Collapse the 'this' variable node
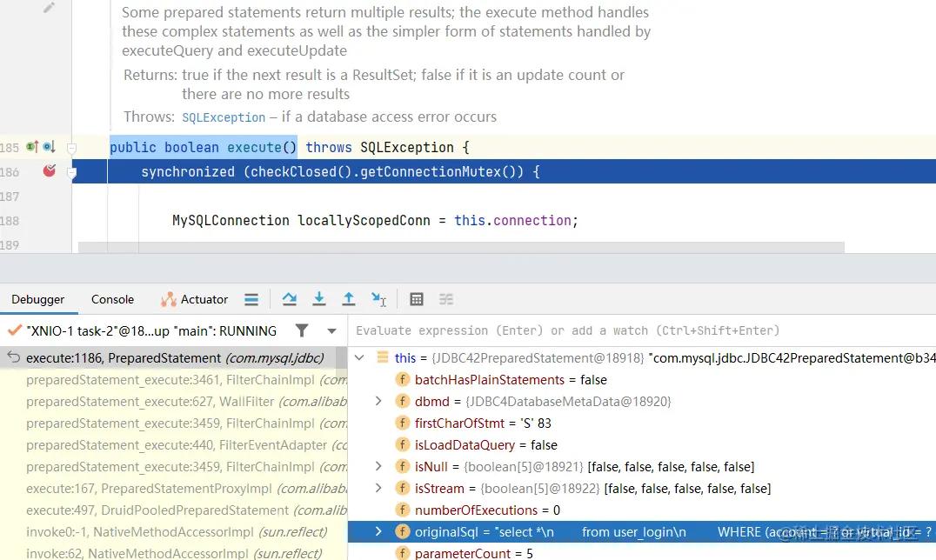This screenshot has width=936, height=560. 359,357
